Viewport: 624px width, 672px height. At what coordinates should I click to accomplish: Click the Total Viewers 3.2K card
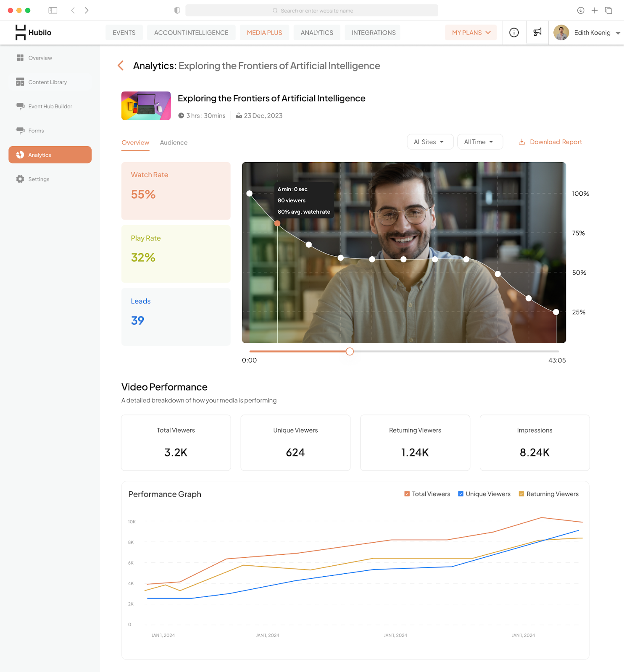point(176,443)
